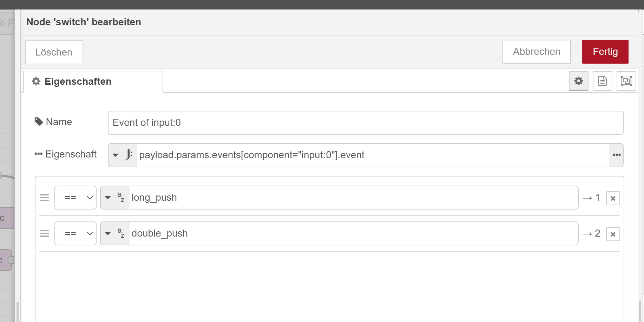
Task: Open value type dropdown for long_push
Action: 108,198
